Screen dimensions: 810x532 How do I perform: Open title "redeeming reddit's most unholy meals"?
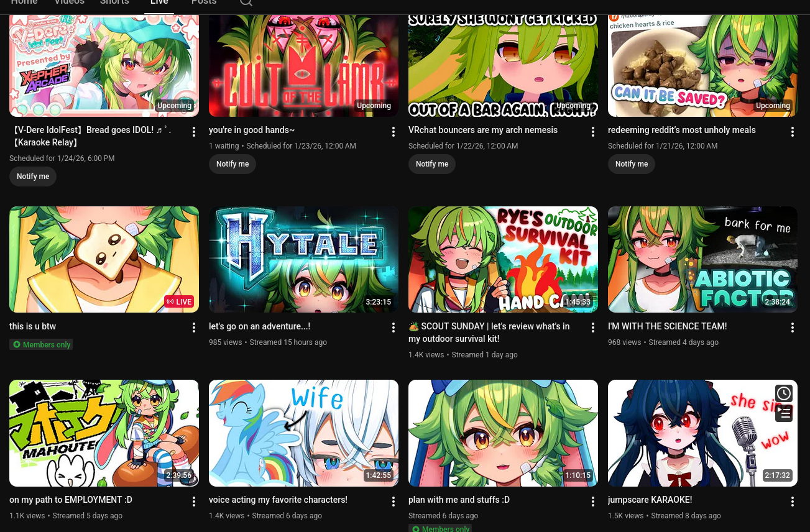[682, 130]
